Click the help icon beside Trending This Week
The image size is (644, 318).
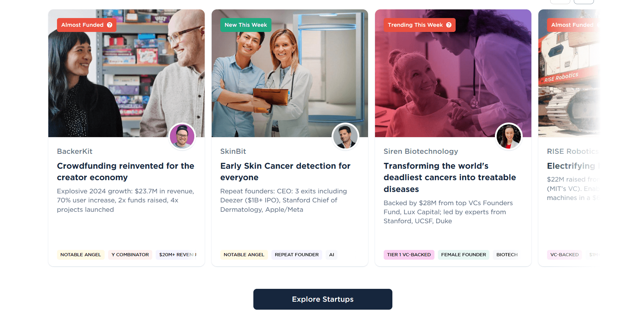[449, 25]
